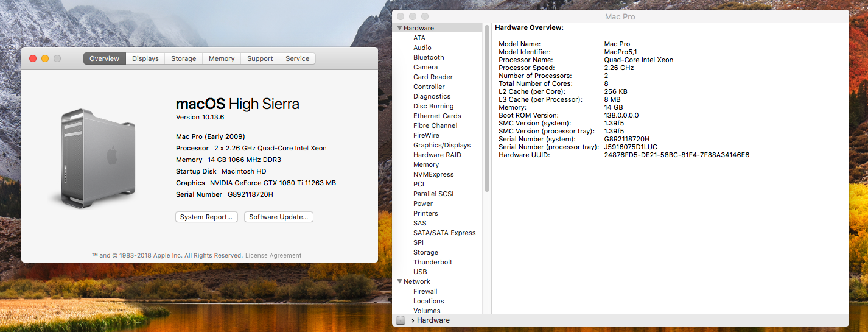Click the Hardware UUID value
868x332 pixels.
point(676,155)
